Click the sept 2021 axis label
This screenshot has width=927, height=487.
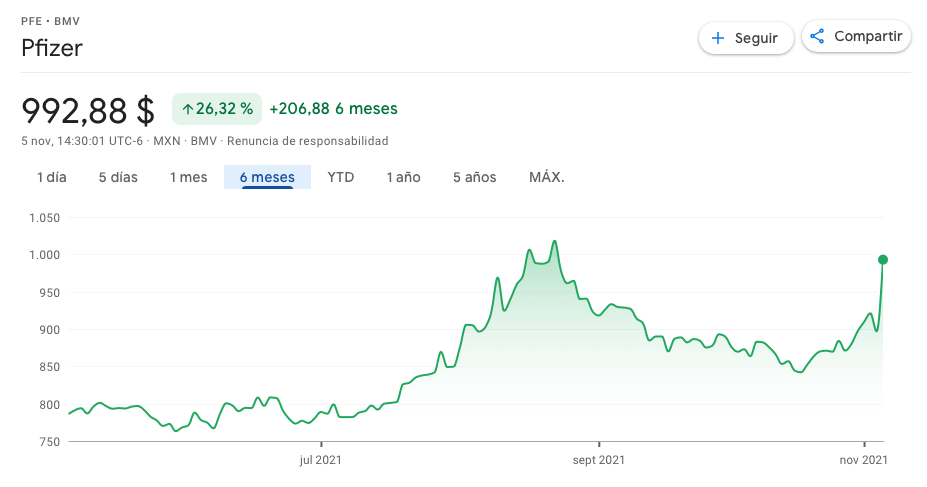click(599, 460)
